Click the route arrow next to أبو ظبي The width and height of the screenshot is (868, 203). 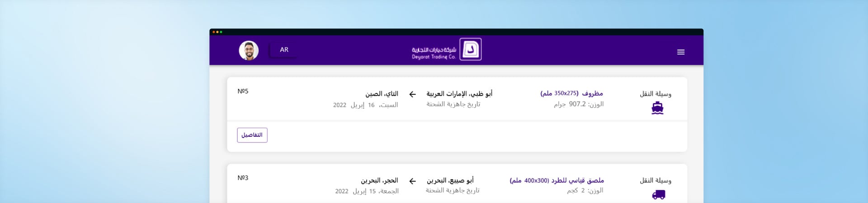[x=412, y=94]
